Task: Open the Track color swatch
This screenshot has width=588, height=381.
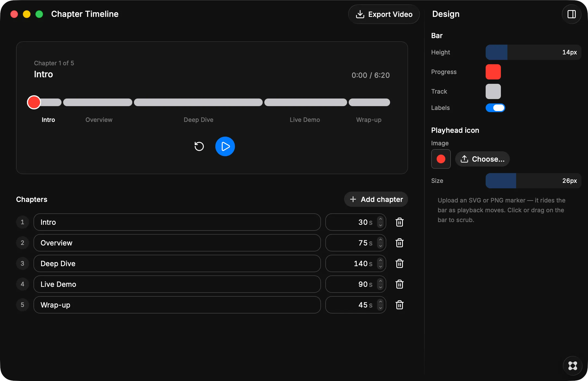Action: [493, 91]
